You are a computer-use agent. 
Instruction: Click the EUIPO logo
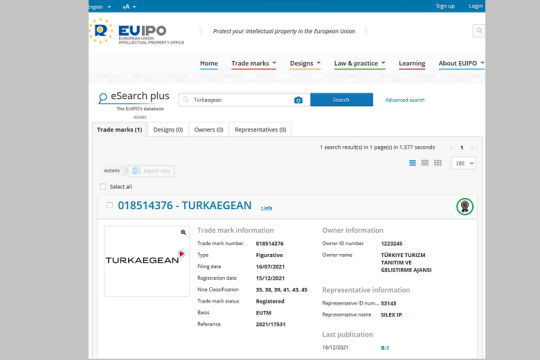point(137,31)
